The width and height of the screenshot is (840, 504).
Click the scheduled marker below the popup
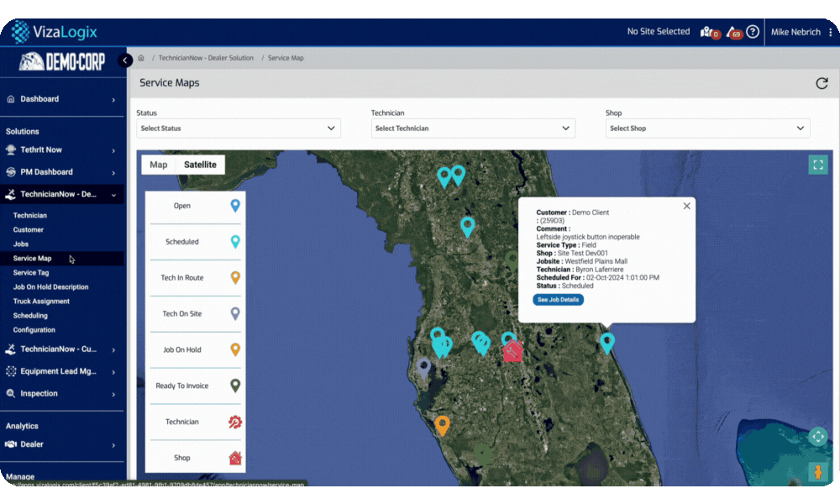click(607, 343)
